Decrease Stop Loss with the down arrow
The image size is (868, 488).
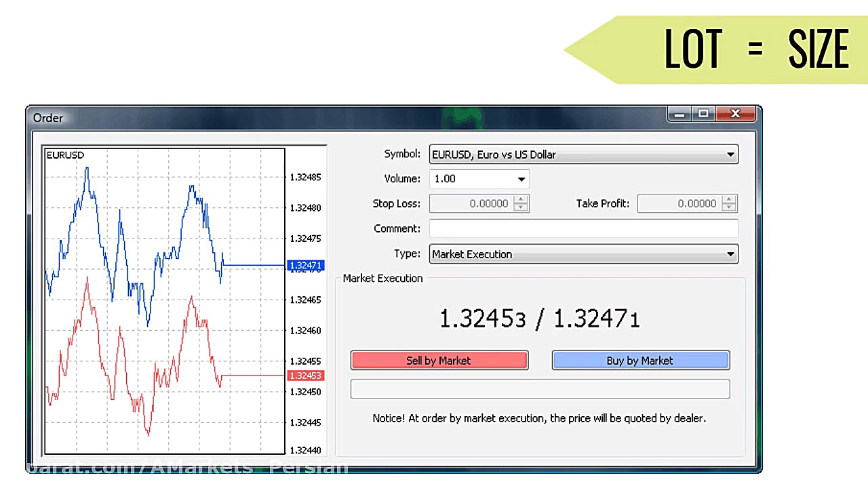(521, 207)
